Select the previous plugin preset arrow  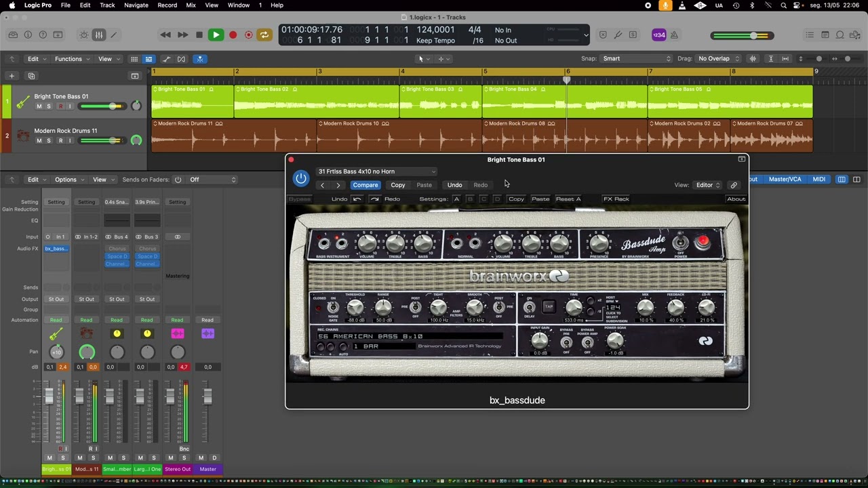[x=322, y=185]
